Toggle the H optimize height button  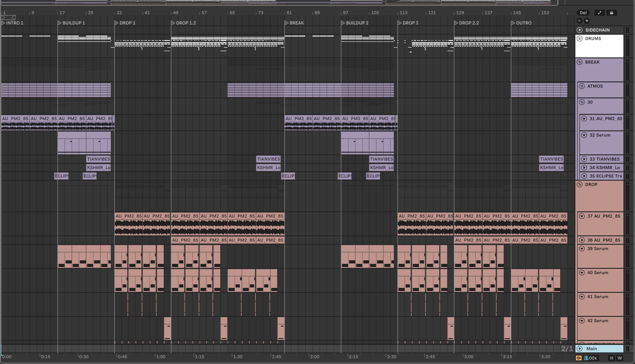click(x=611, y=358)
